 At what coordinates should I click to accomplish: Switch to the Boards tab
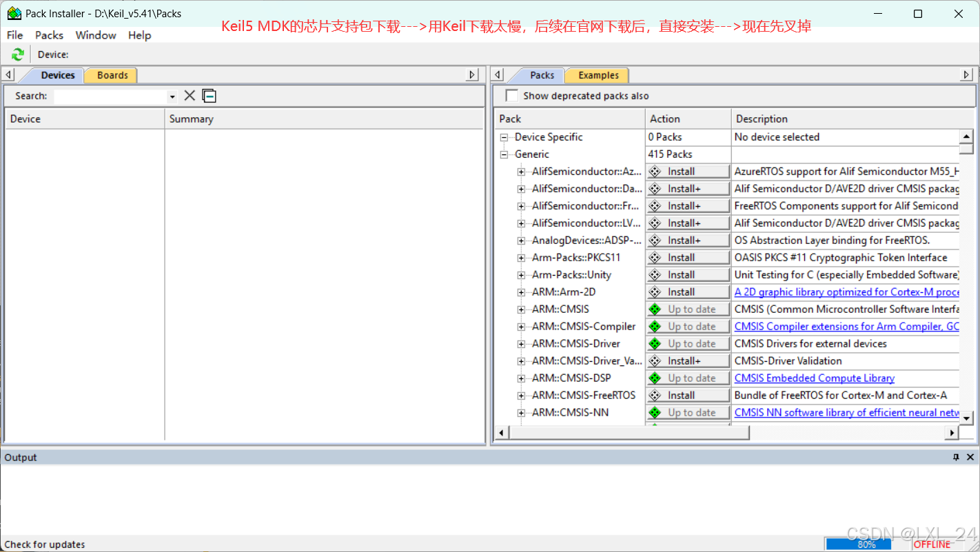pos(112,75)
